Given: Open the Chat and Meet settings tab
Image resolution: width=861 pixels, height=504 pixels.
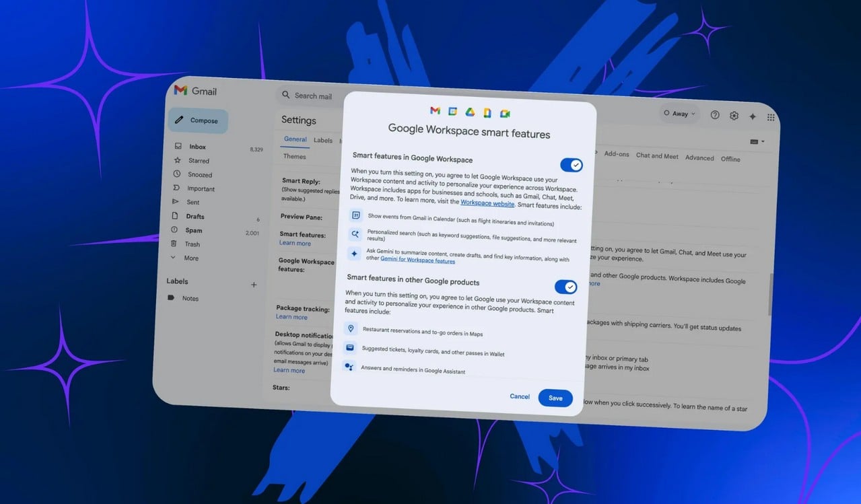Looking at the screenshot, I should coord(657,156).
